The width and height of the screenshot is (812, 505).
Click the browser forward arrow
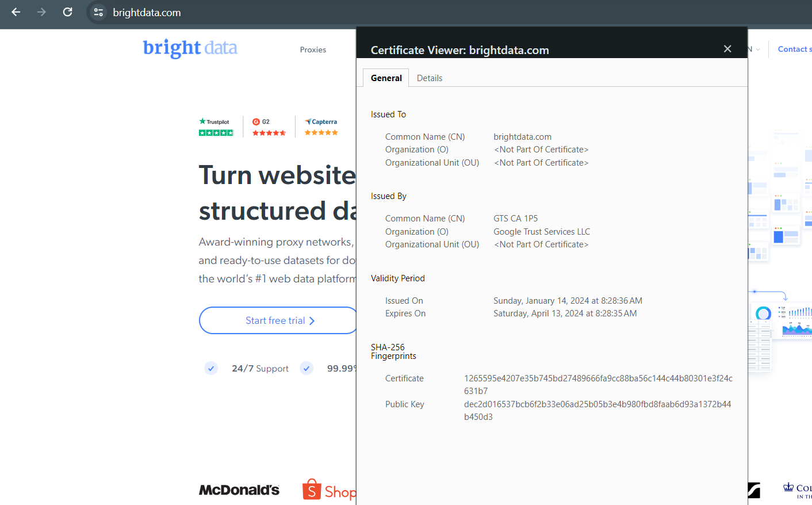41,12
